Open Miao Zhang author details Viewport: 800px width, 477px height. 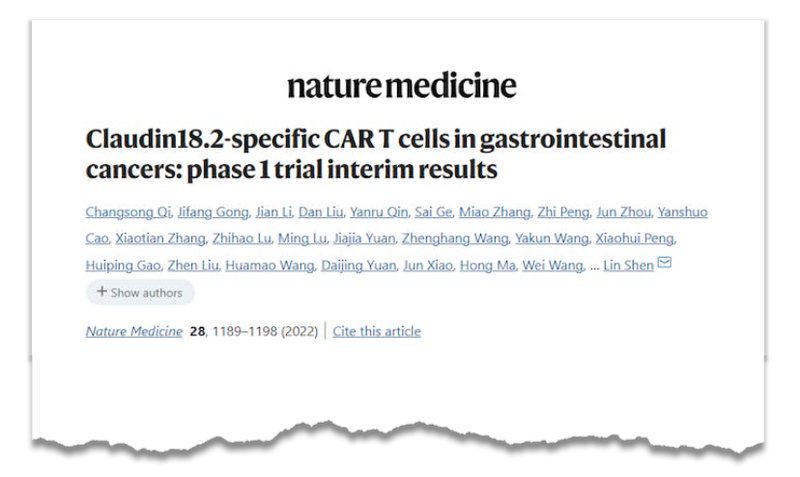(494, 212)
